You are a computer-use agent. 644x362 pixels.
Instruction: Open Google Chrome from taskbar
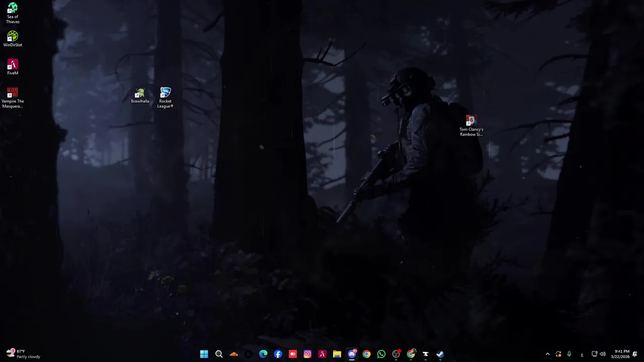coord(366,354)
